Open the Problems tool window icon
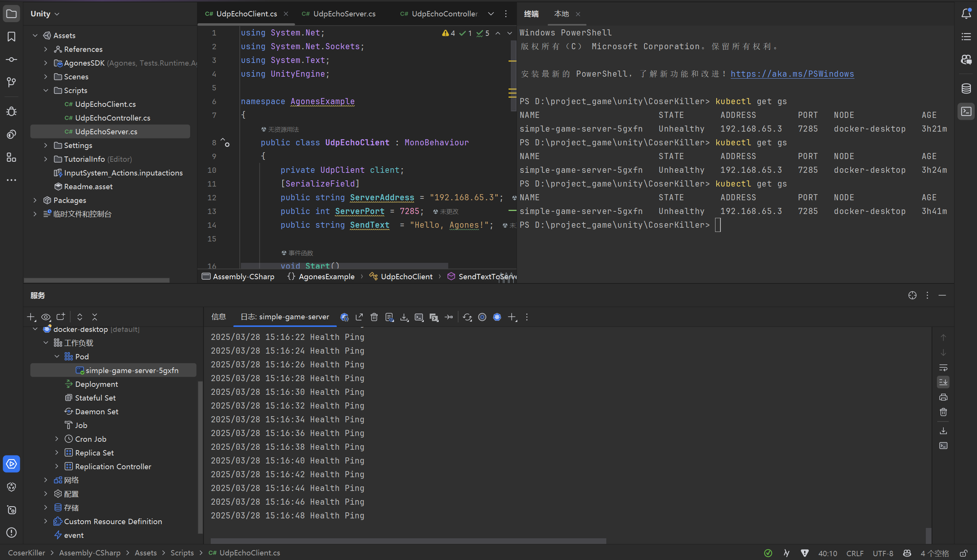Image resolution: width=977 pixels, height=560 pixels. 11,533
